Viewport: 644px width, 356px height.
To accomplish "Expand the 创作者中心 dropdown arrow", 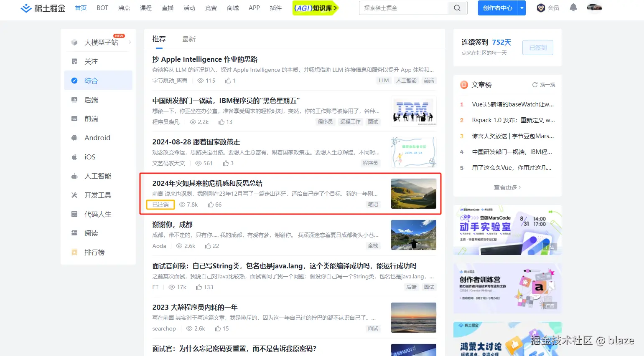I will click(x=521, y=8).
